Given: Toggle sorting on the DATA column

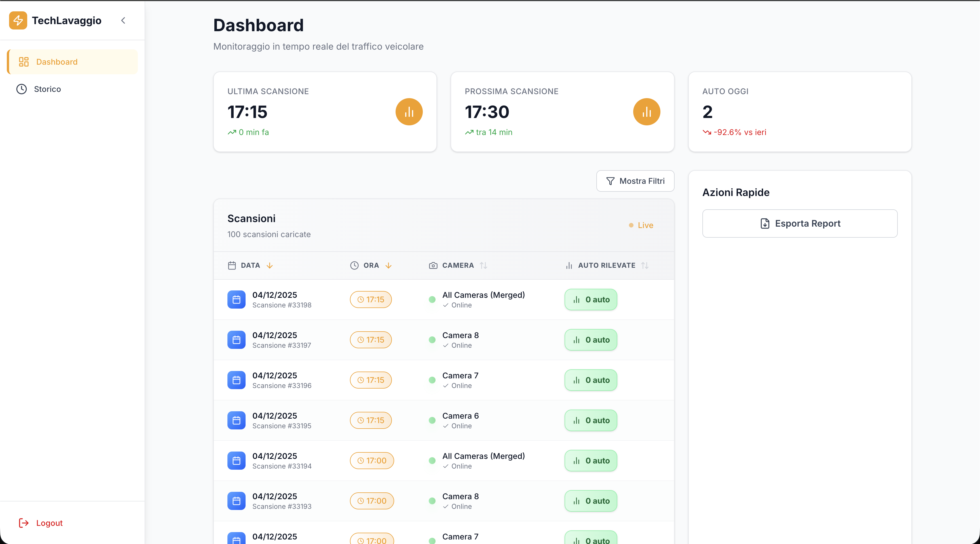Looking at the screenshot, I should click(270, 265).
